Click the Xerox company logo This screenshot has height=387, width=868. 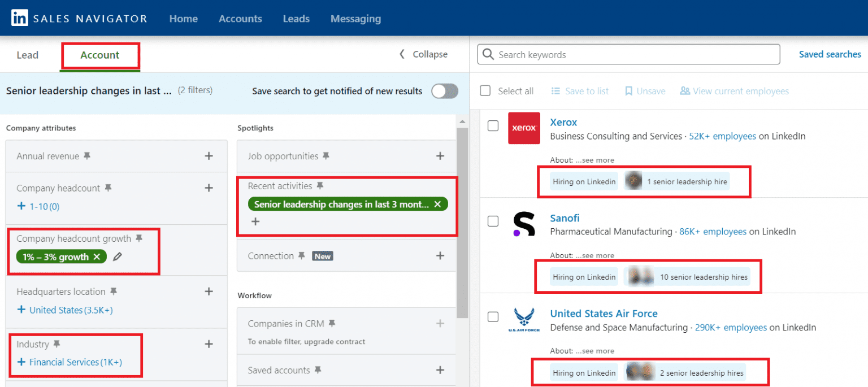click(523, 128)
